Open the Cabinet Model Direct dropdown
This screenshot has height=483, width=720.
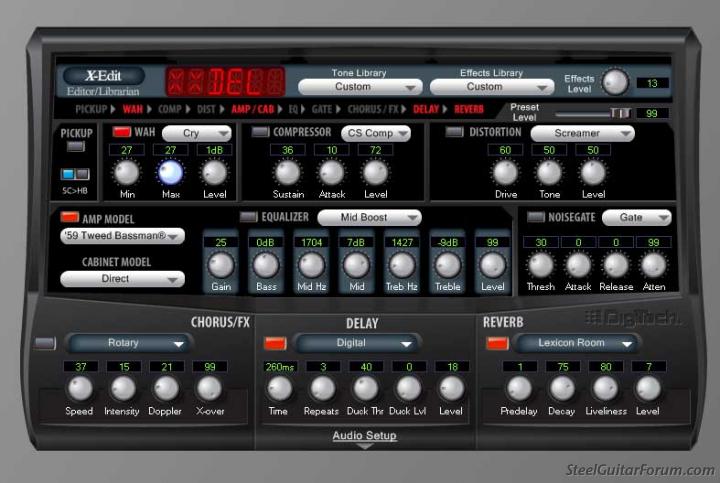[x=123, y=279]
